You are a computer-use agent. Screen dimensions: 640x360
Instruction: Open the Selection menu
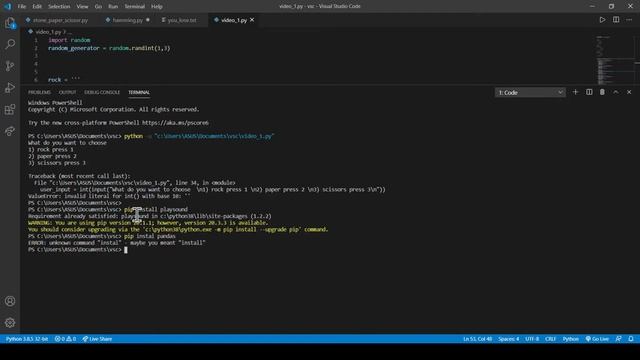click(x=59, y=6)
